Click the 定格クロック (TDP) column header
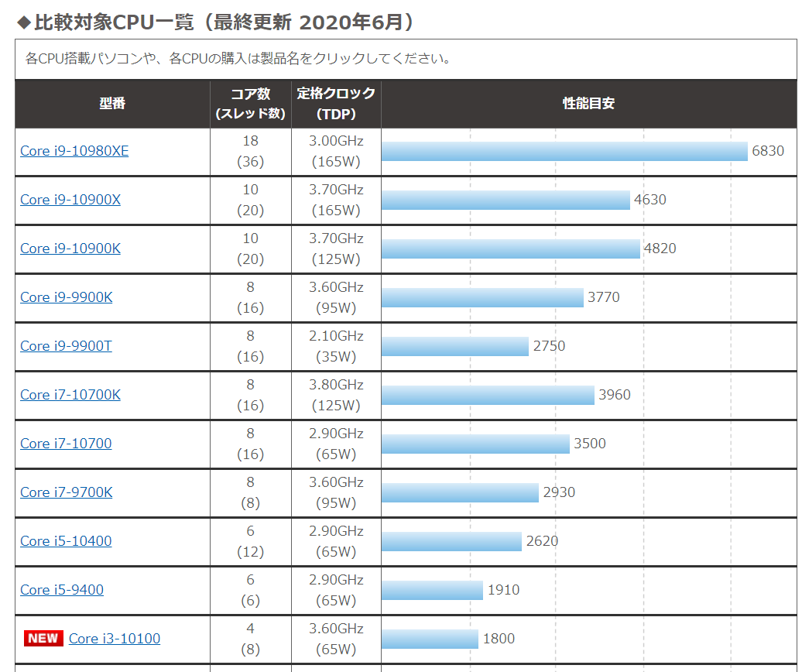 coord(336,103)
